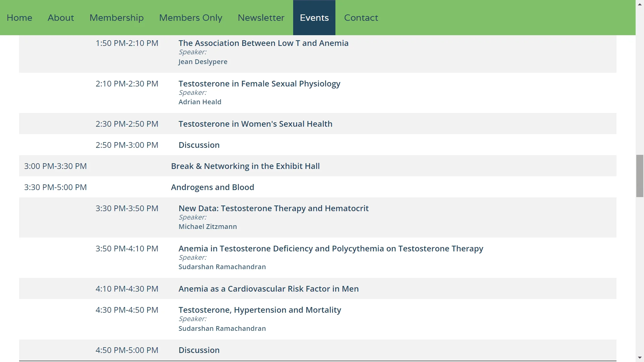The image size is (644, 362).
Task: Open the Membership navigation item
Action: pos(116,18)
